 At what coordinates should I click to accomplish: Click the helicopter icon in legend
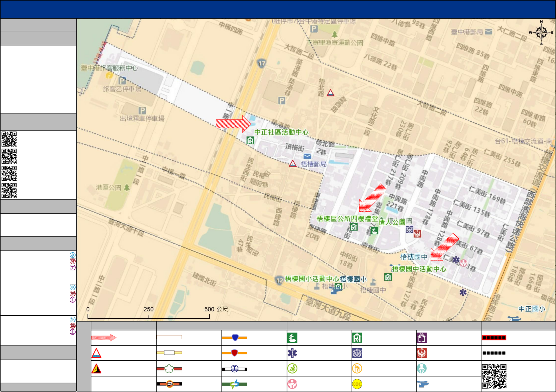point(423,384)
